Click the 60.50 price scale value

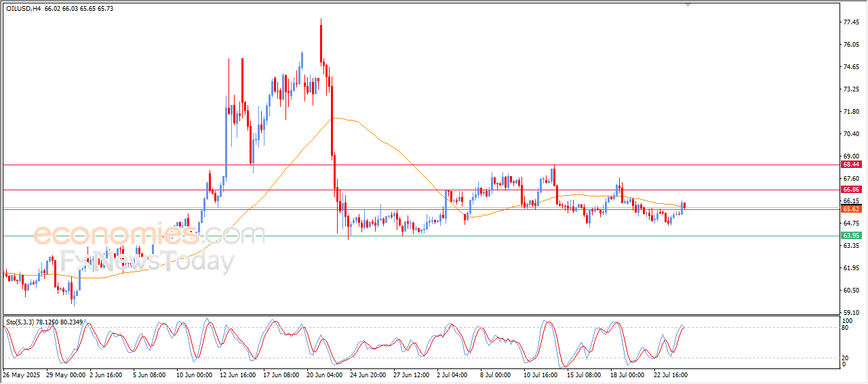click(852, 291)
